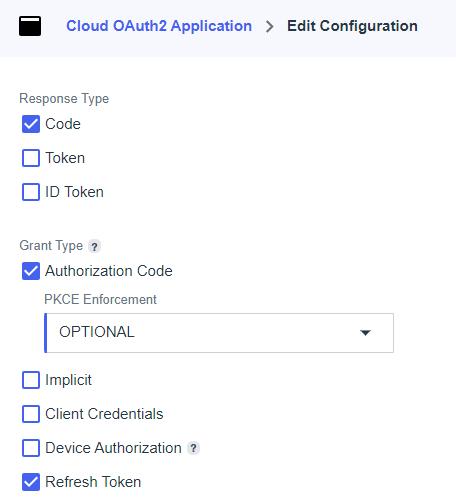Open the Grant Type help icon

tap(94, 247)
